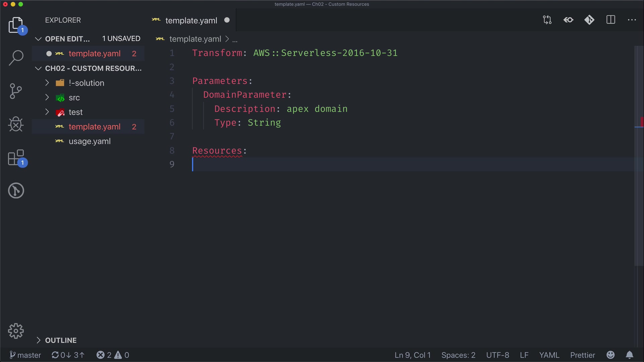Image resolution: width=644 pixels, height=362 pixels.
Task: Open the Search view in activity bar
Action: click(16, 58)
